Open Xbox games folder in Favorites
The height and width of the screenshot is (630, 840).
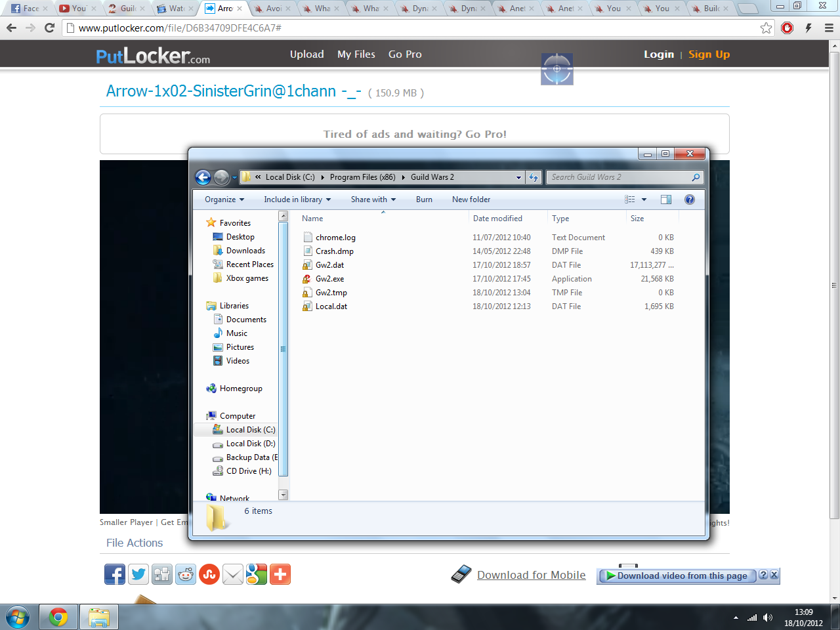(247, 278)
